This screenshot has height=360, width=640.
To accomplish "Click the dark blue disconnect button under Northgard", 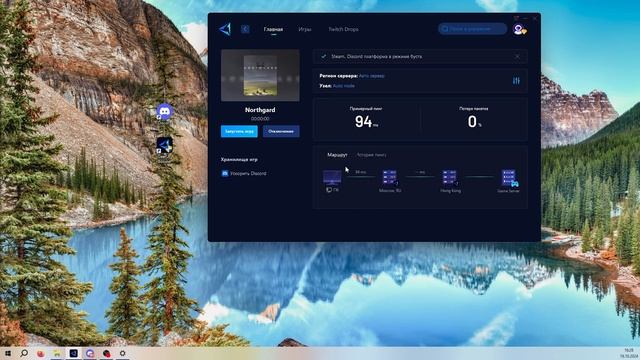I will click(x=281, y=131).
